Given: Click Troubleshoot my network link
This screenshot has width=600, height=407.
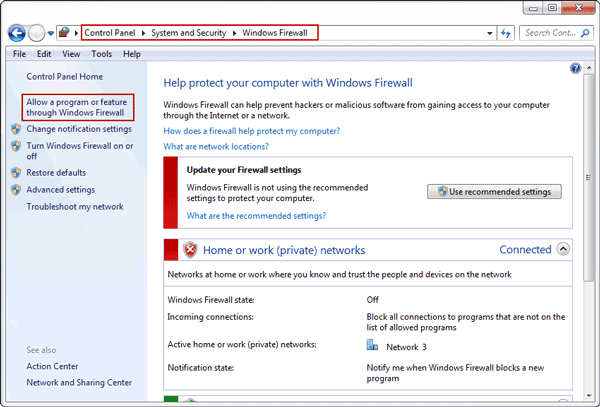Looking at the screenshot, I should click(x=75, y=207).
